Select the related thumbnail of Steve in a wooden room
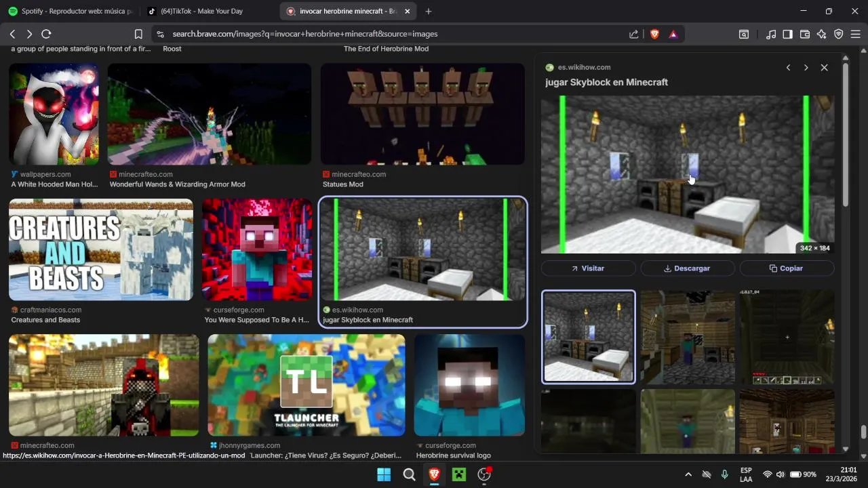Screen dimensions: 868x488 pyautogui.click(x=688, y=337)
